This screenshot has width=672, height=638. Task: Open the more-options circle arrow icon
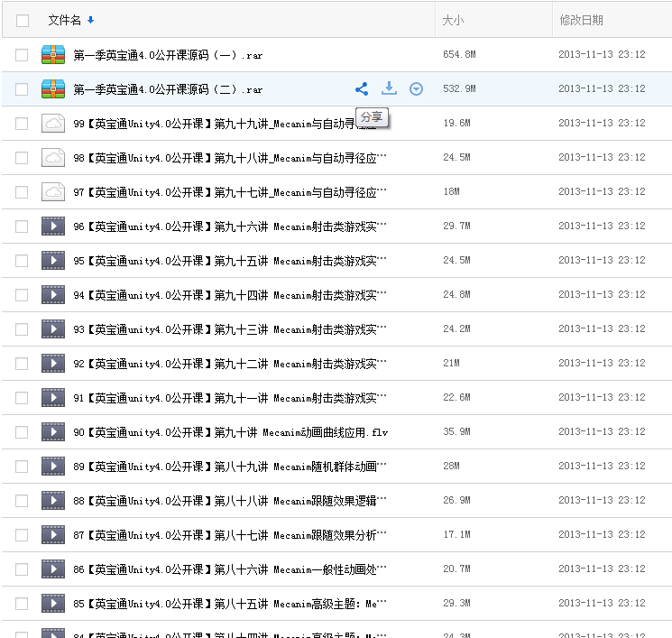416,88
